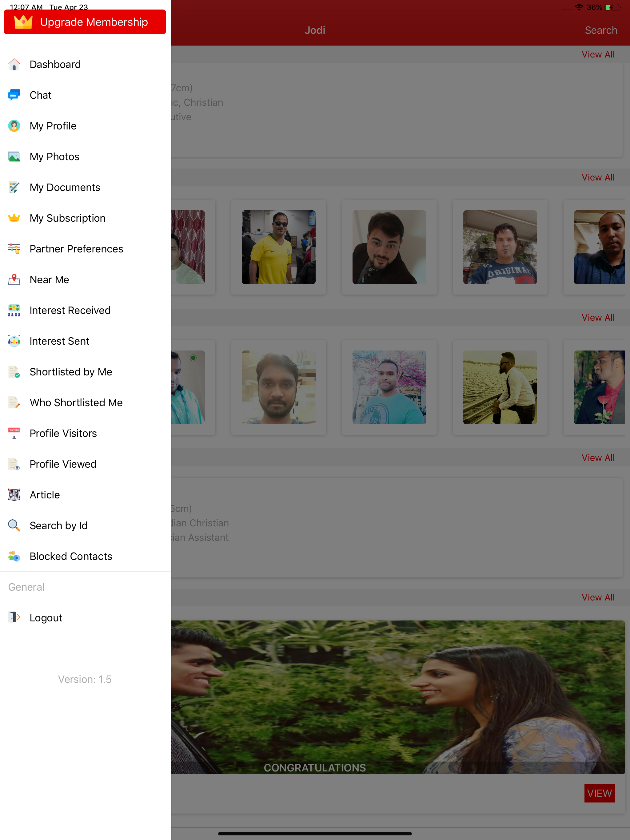Open photo of man in blue shirt

pos(599,247)
